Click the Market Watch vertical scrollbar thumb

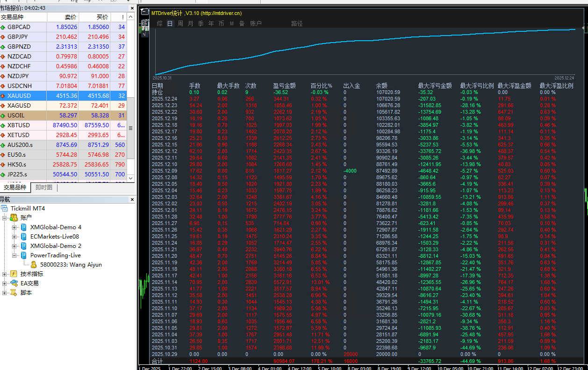point(131,129)
